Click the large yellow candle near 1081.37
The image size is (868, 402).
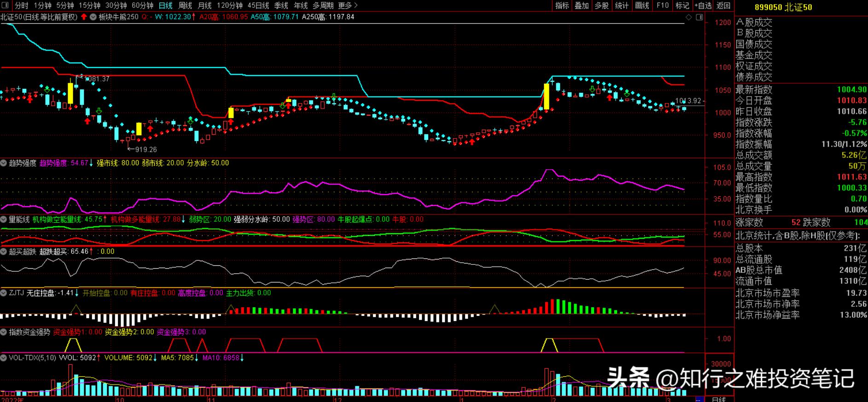(70, 93)
